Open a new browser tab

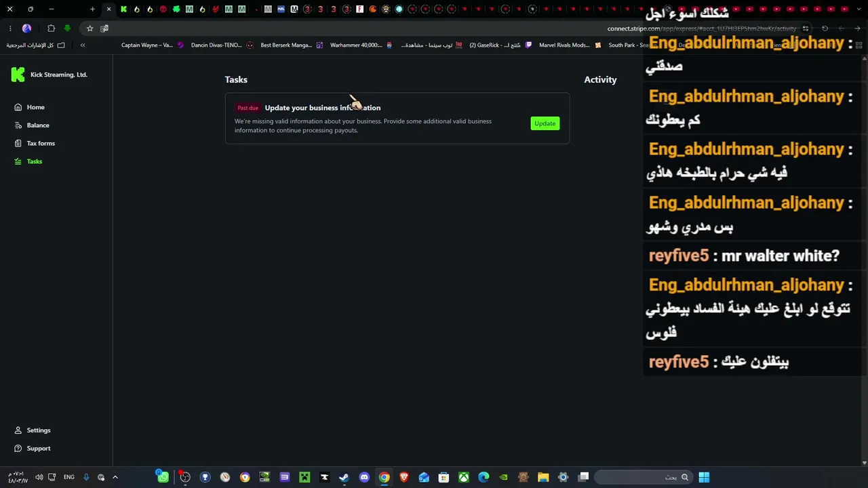pos(92,9)
